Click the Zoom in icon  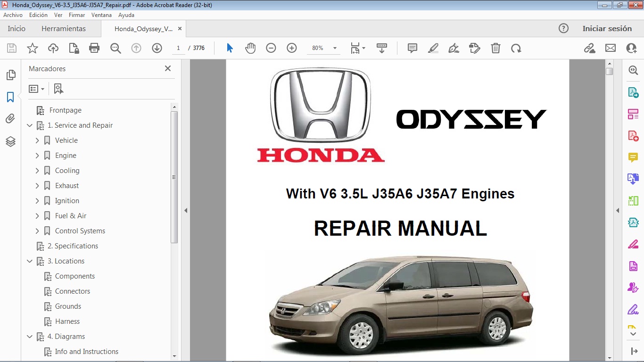291,48
